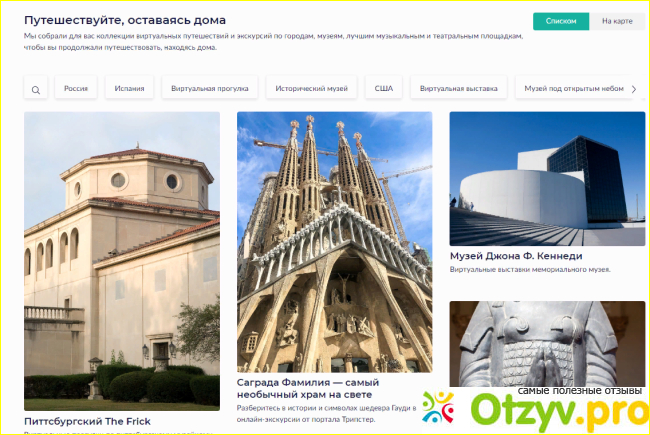650x435 pixels.
Task: Filter by Виртуальная выставка tag
Action: [459, 89]
